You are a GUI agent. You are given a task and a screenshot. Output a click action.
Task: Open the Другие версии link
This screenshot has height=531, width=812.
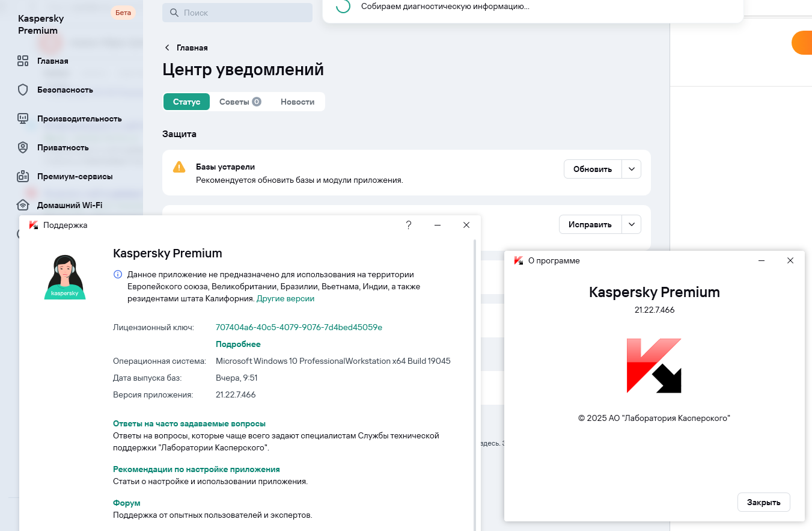[285, 298]
